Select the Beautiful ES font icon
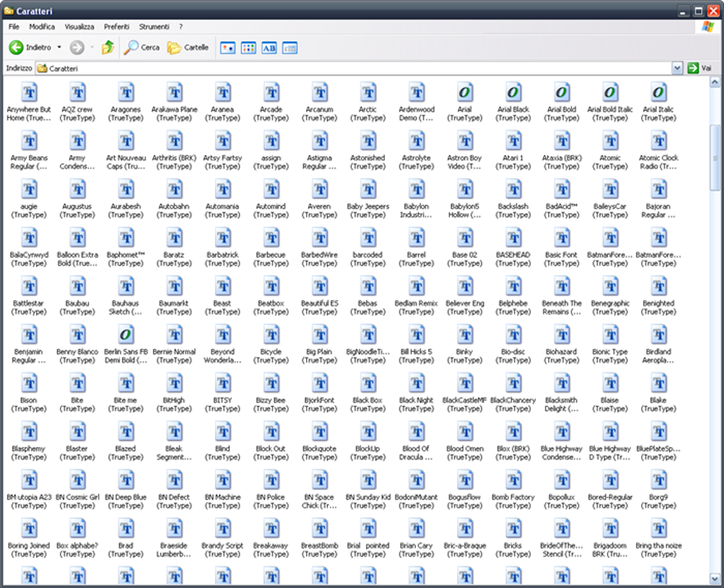 319,286
